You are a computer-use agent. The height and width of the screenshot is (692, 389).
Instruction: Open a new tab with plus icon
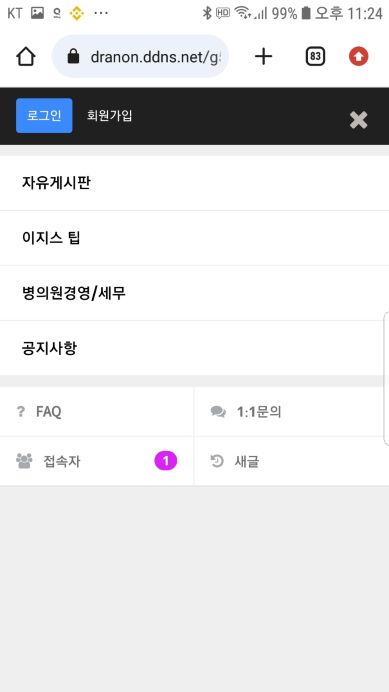[264, 56]
